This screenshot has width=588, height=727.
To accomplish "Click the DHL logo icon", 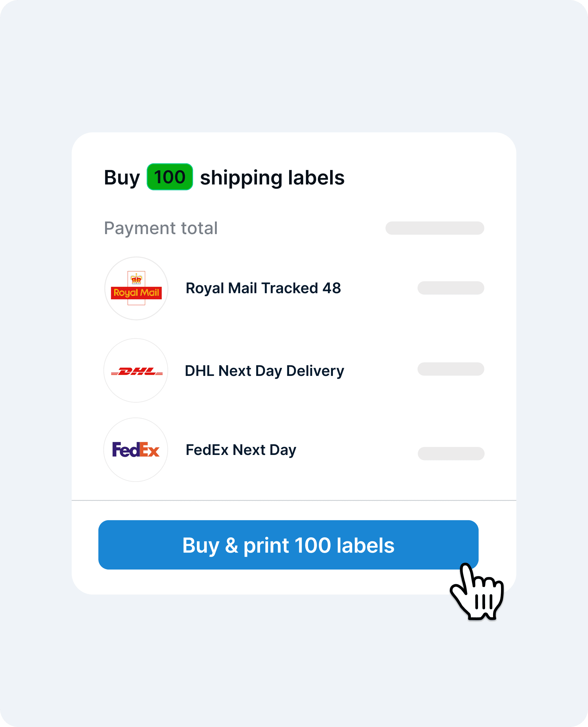I will pos(136,371).
